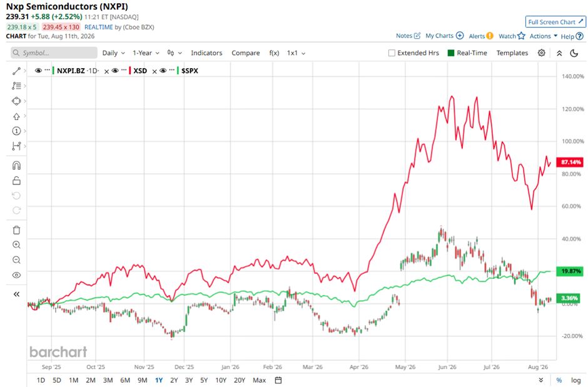Select the arrow marker tool
This screenshot has height=387, width=588.
click(16, 116)
